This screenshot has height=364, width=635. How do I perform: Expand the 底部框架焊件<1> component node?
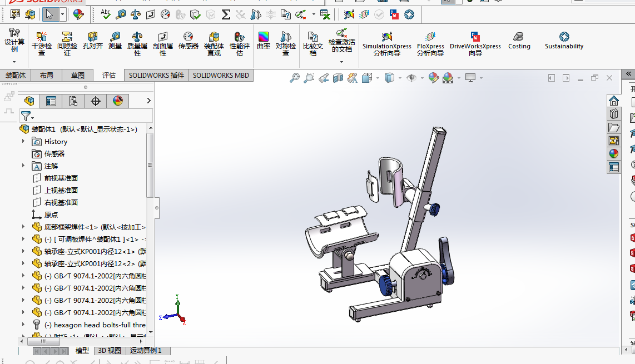click(x=23, y=227)
